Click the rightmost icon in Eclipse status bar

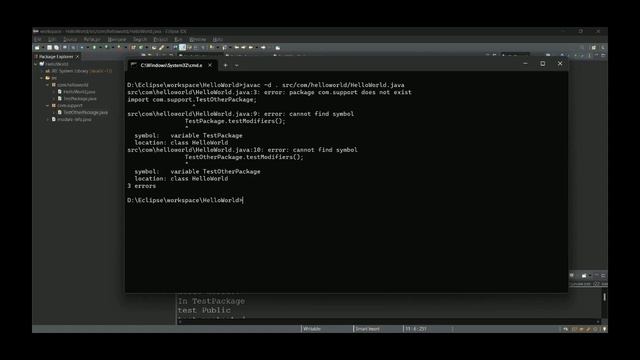tap(604, 329)
